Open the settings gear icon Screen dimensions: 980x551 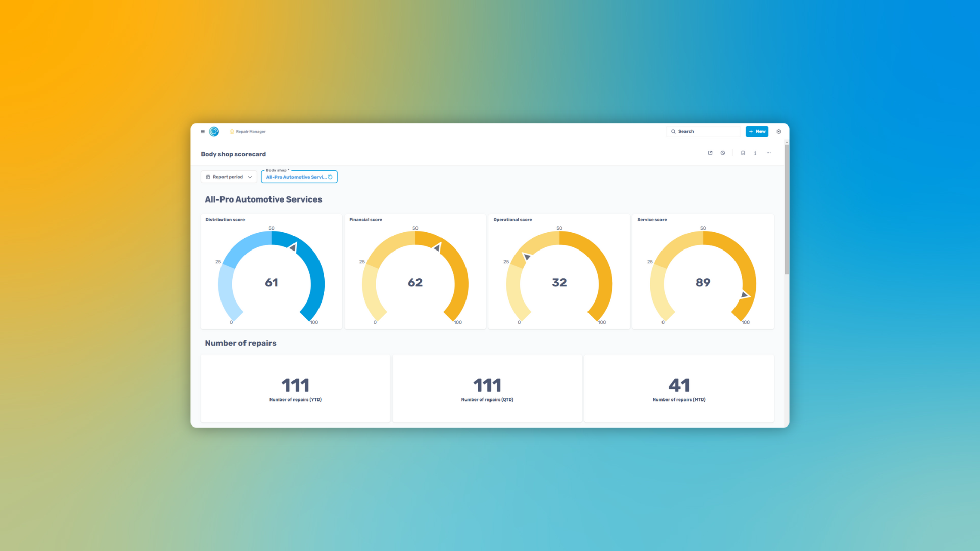coord(779,132)
